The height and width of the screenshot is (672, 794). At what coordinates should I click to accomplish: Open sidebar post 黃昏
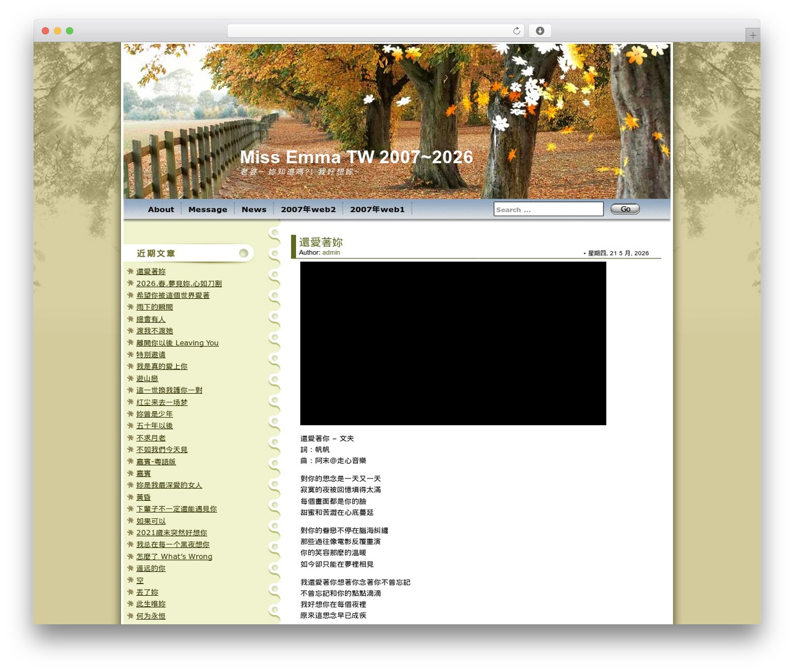(143, 497)
